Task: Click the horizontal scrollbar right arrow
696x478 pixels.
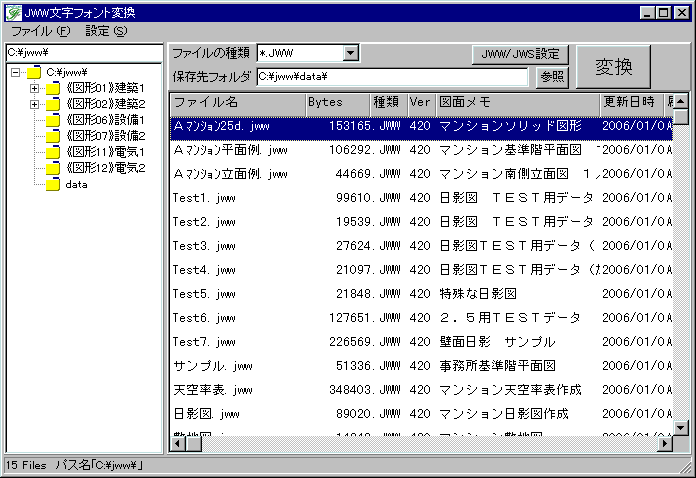Action: (x=666, y=445)
